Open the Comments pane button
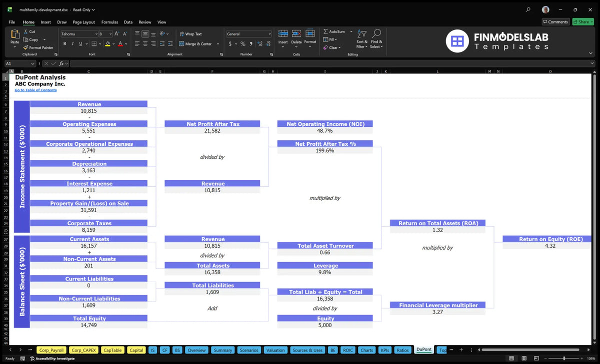The image size is (600, 364). [555, 22]
